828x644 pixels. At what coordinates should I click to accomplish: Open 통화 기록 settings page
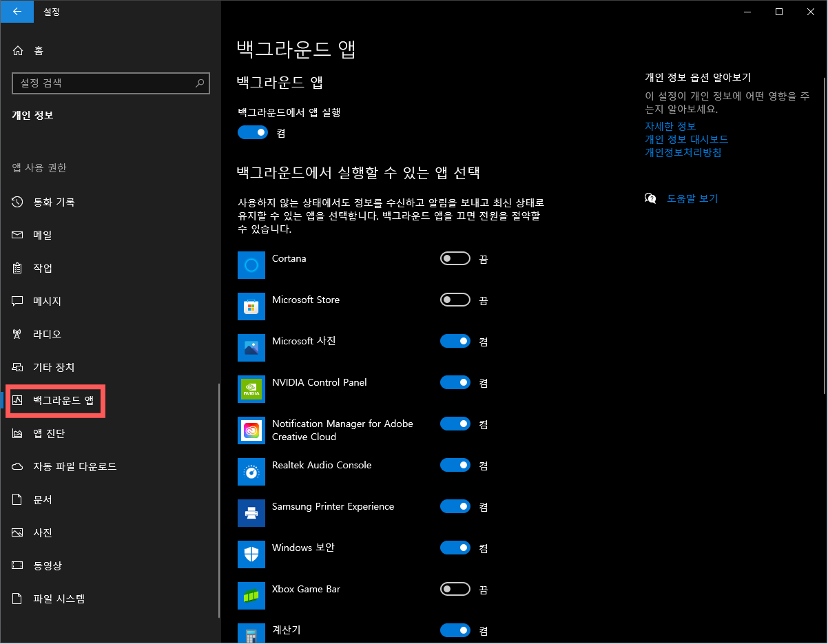(x=110, y=202)
